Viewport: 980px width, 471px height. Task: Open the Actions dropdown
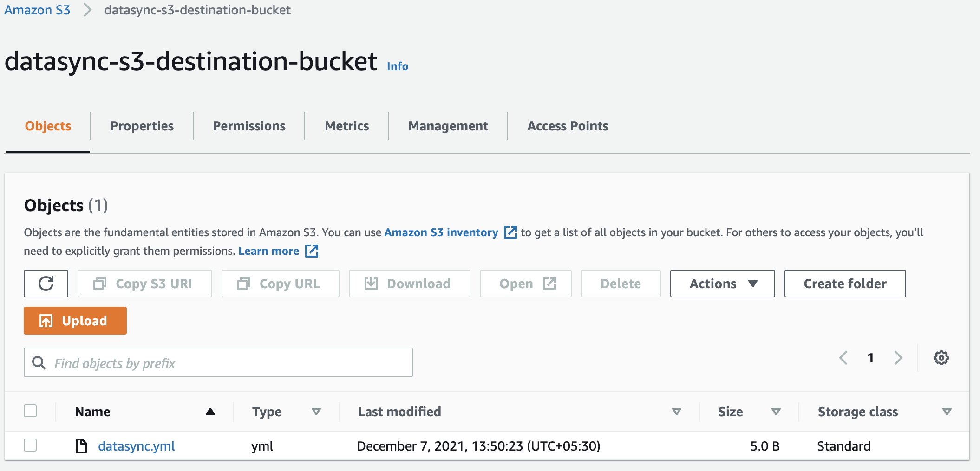[x=722, y=284]
